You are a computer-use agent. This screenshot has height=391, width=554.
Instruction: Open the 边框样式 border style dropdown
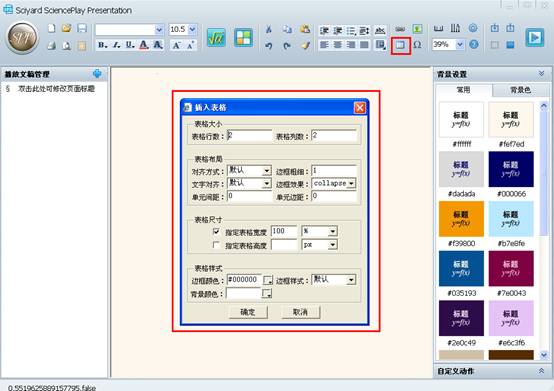point(351,280)
